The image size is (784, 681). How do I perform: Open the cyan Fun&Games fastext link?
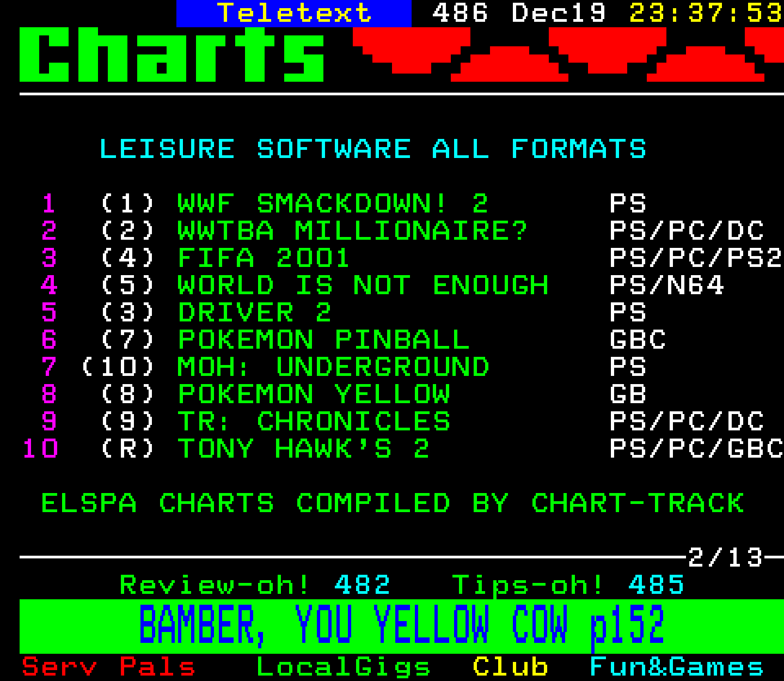pos(676,667)
